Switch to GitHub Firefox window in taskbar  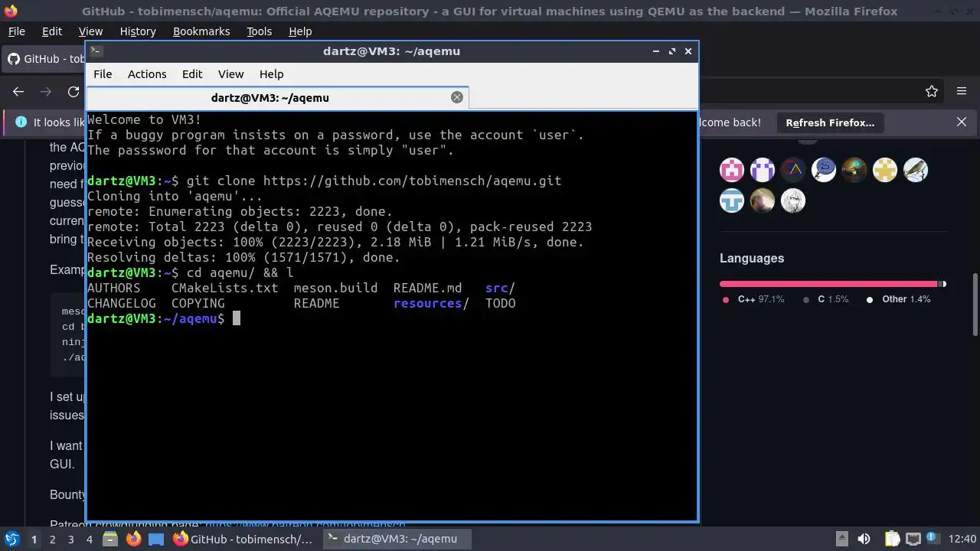243,540
